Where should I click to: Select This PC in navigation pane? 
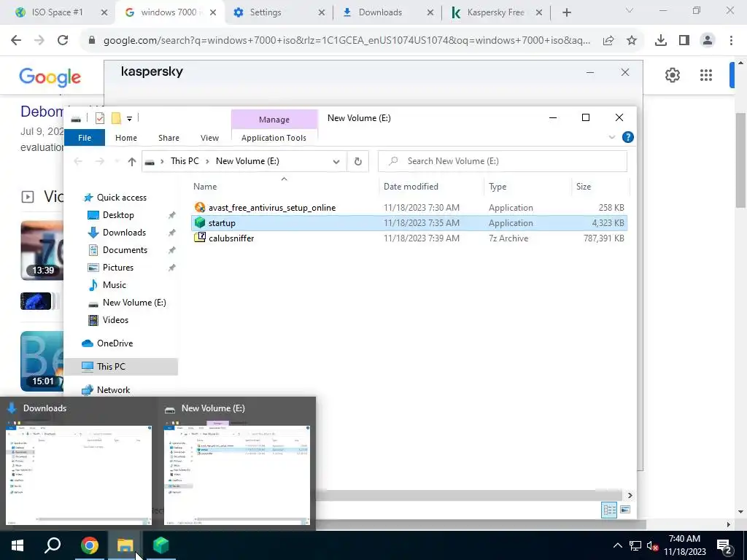(x=111, y=367)
